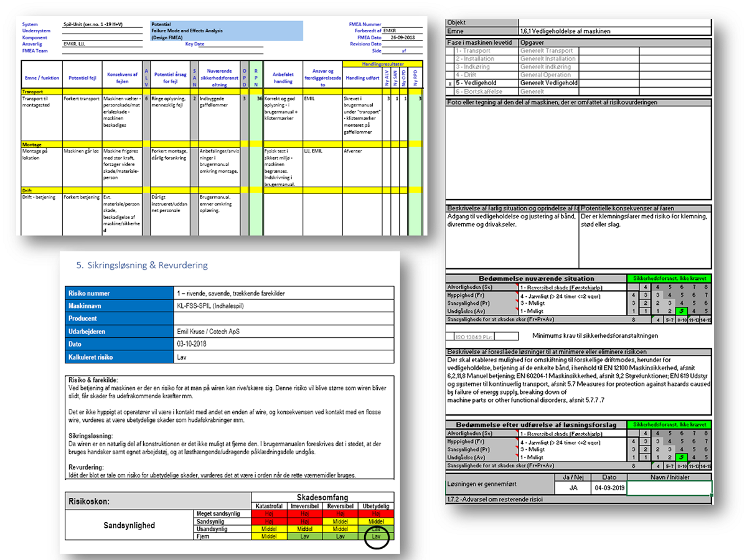Mark the phase checkbox beside 5 - Vedligehold
Screen dimensions: 747x560
(450, 83)
